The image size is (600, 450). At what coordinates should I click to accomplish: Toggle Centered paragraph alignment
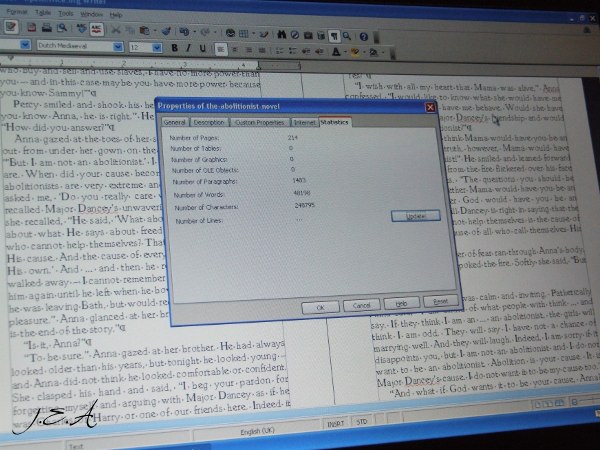pos(235,50)
